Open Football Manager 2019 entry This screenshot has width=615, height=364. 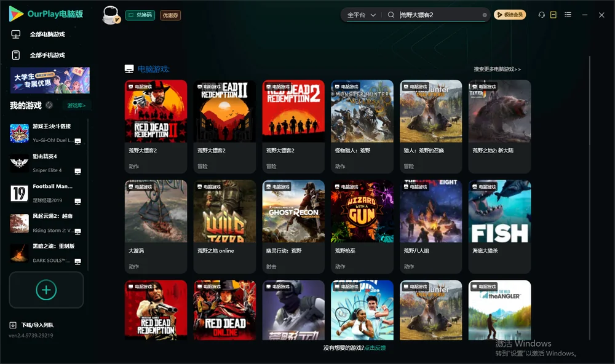pos(45,193)
